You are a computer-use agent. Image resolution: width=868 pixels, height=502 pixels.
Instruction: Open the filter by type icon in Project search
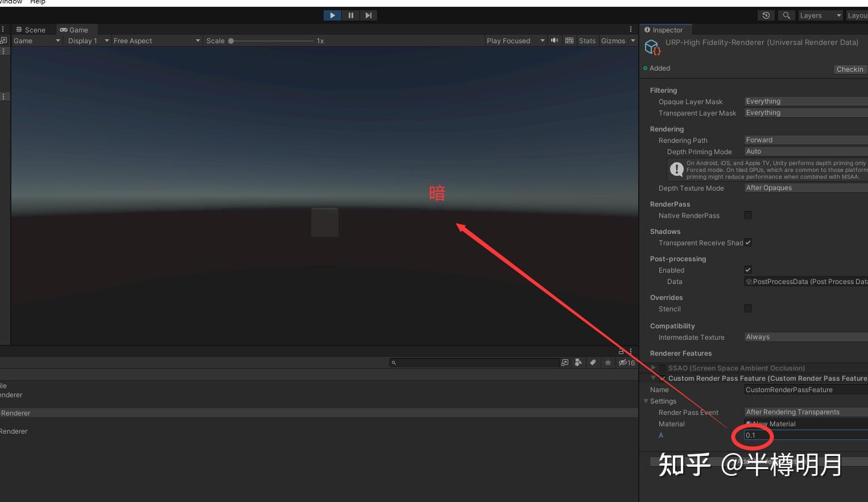[578, 362]
